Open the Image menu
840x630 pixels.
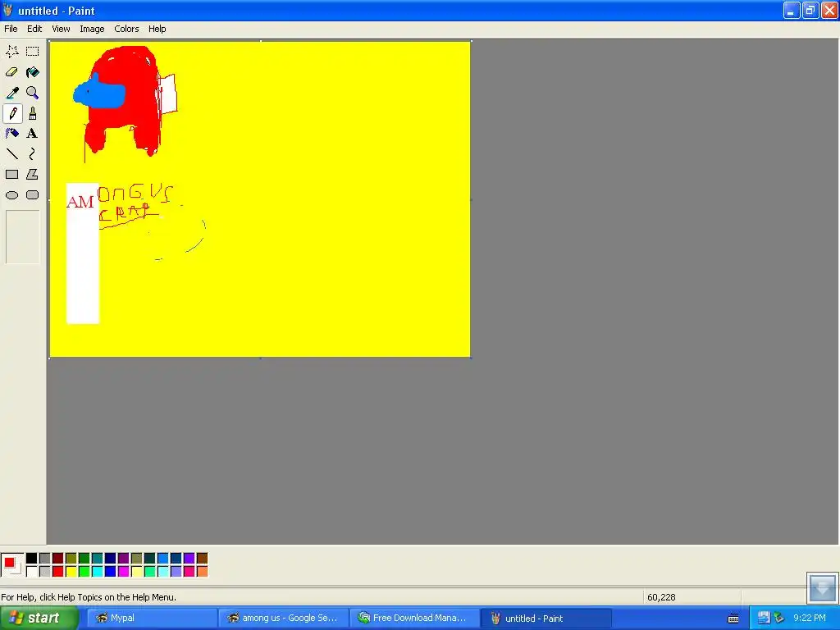tap(92, 29)
